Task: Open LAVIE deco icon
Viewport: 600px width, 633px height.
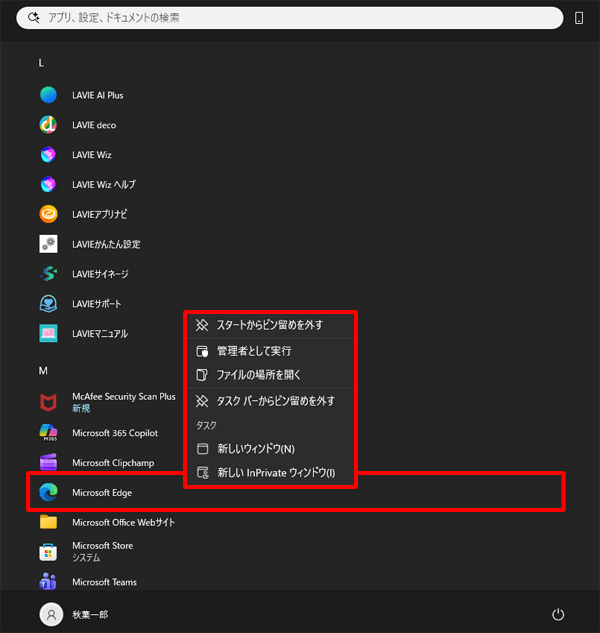Action: click(48, 125)
